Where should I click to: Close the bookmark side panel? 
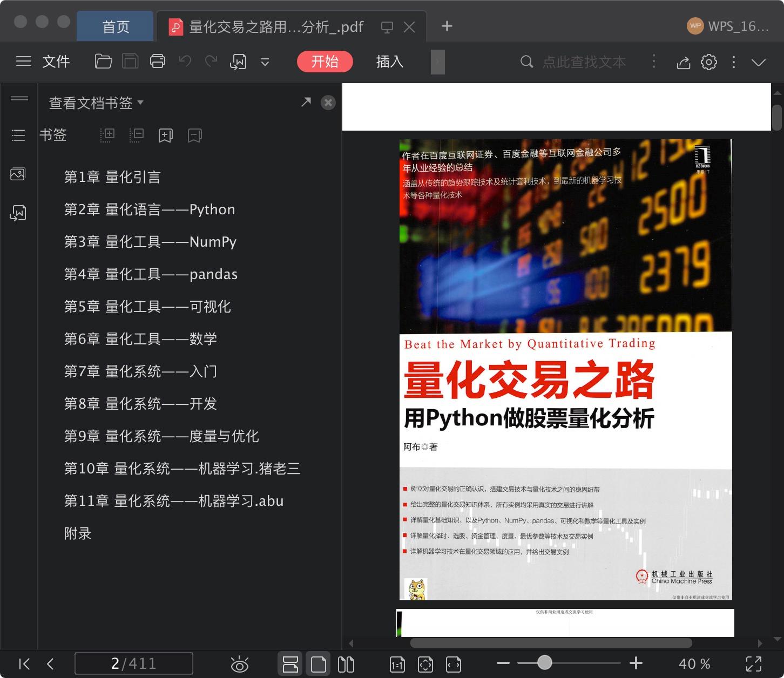[x=328, y=103]
